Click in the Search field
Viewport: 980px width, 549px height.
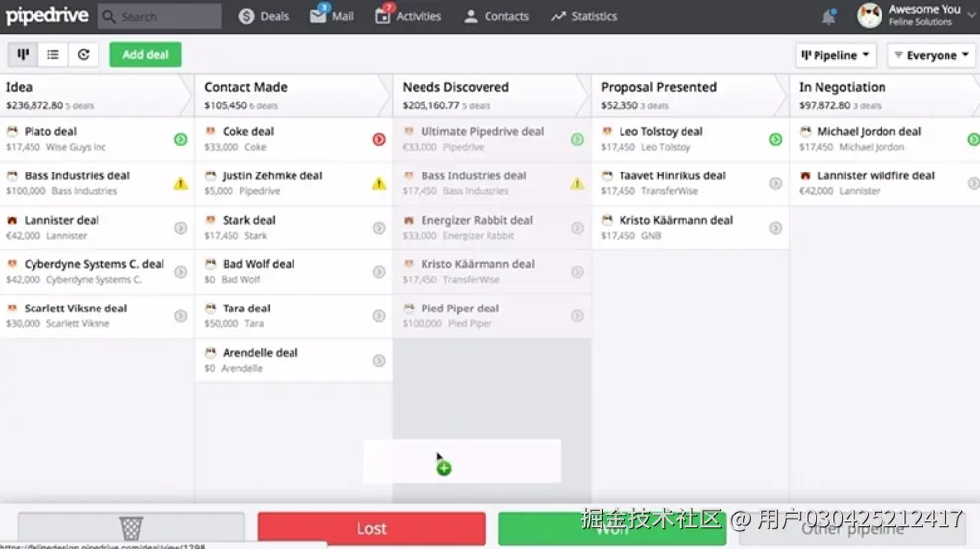[160, 16]
